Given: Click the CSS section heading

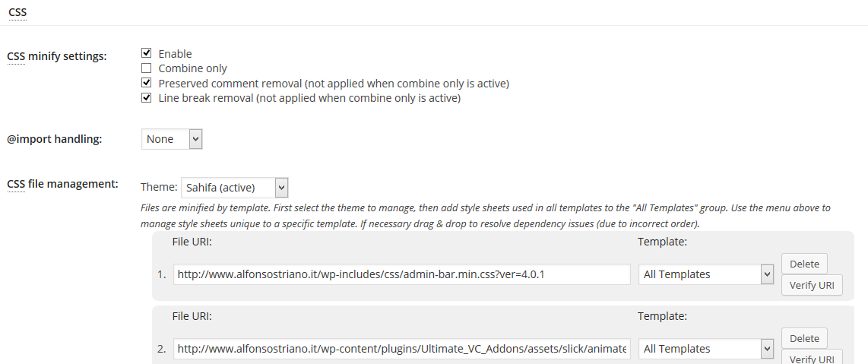Looking at the screenshot, I should tap(17, 11).
